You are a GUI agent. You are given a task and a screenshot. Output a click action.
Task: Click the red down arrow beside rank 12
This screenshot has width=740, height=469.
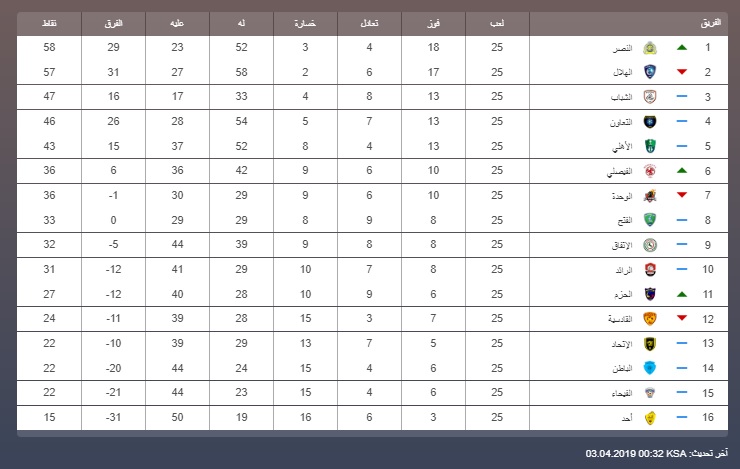681,318
